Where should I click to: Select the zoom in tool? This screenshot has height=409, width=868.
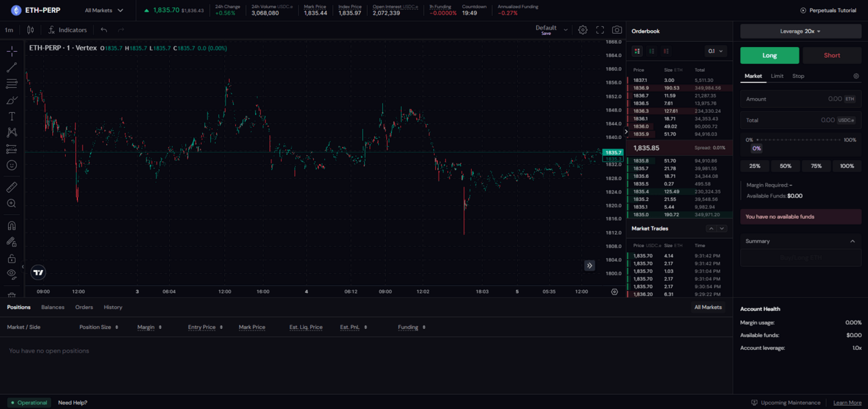[x=11, y=203]
